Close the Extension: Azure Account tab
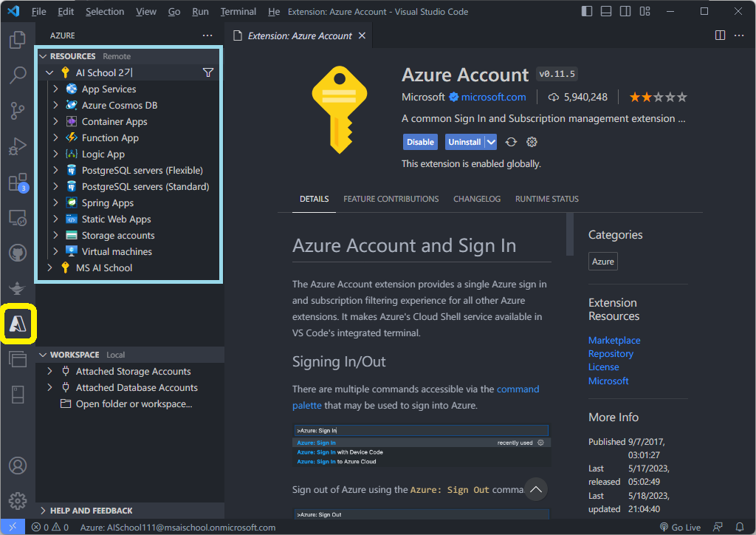756x535 pixels. click(x=362, y=35)
